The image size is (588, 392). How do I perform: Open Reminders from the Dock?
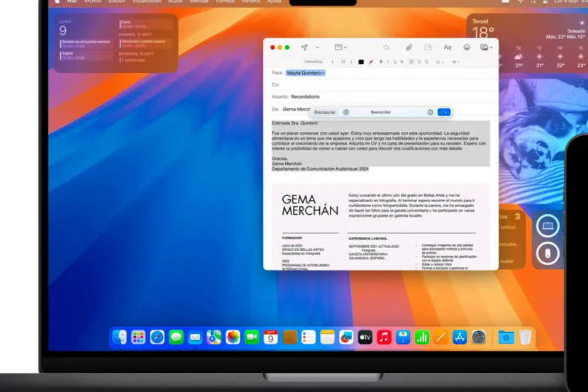click(309, 337)
